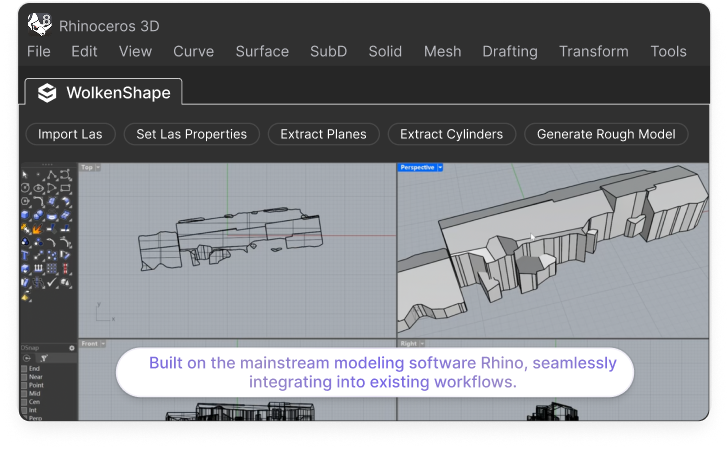Select the three-sphere Group tool
Screen dimensions: 728x449
point(25,242)
